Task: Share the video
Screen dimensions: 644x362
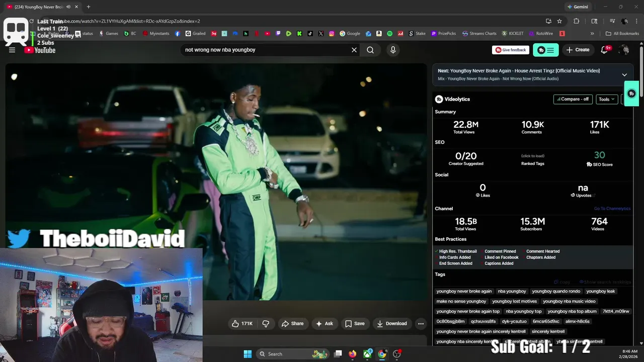Action: click(292, 323)
